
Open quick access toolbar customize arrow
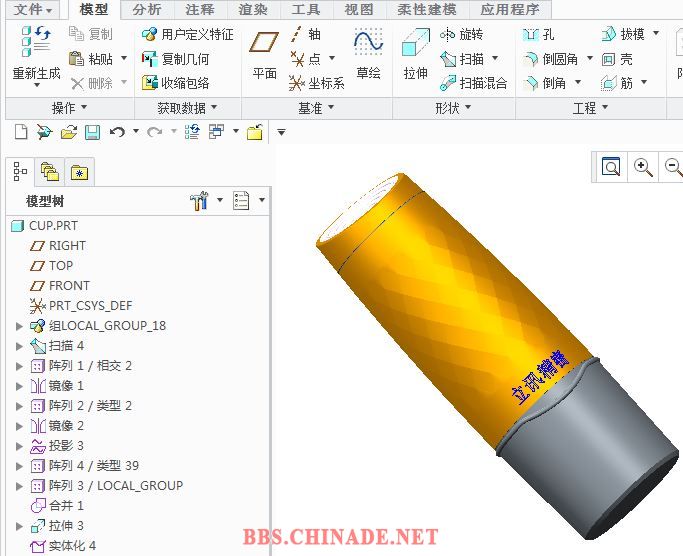(281, 132)
